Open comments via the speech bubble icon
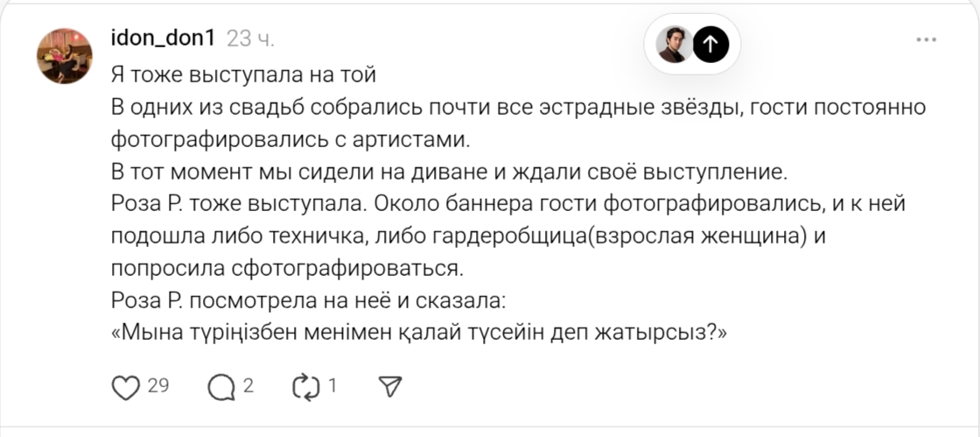Viewport: 980px width, 437px height. [222, 386]
